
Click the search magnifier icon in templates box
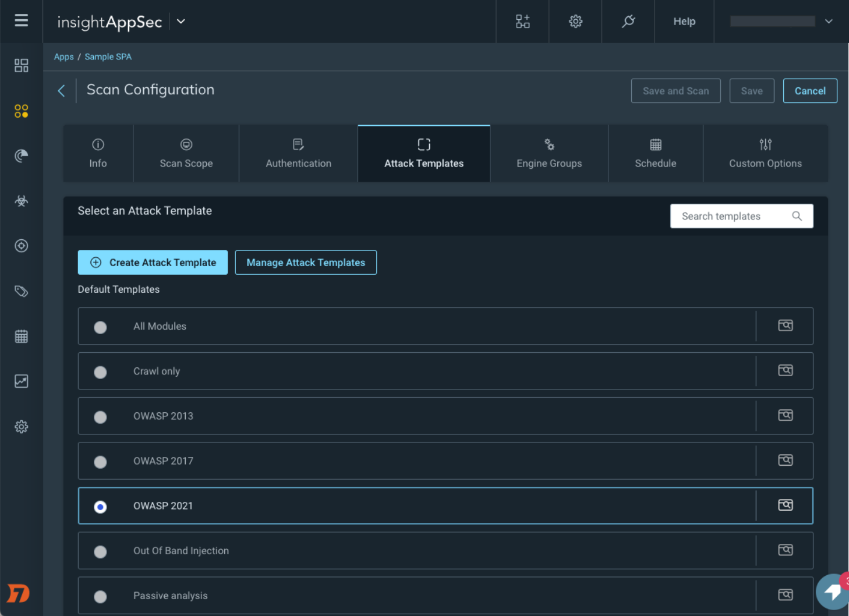[x=797, y=216]
